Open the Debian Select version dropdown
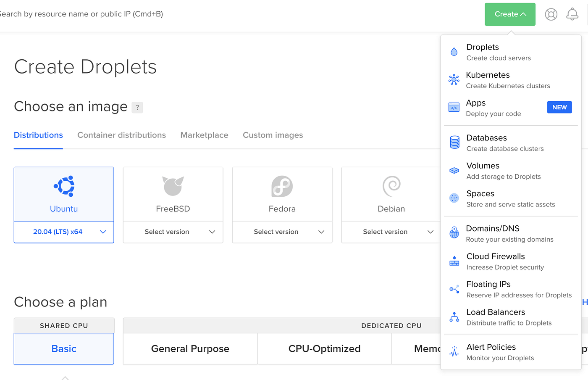This screenshot has height=380, width=588. (391, 232)
